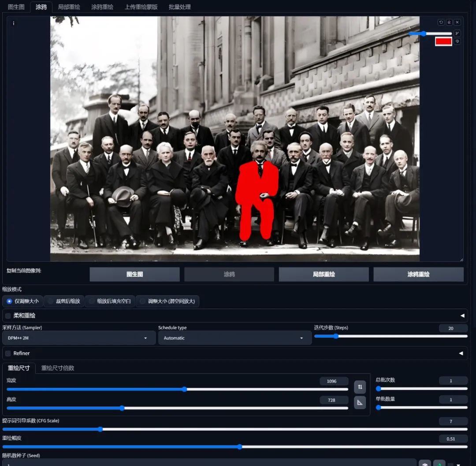Click the aspect ratio triangle ruler icon

pos(360,403)
